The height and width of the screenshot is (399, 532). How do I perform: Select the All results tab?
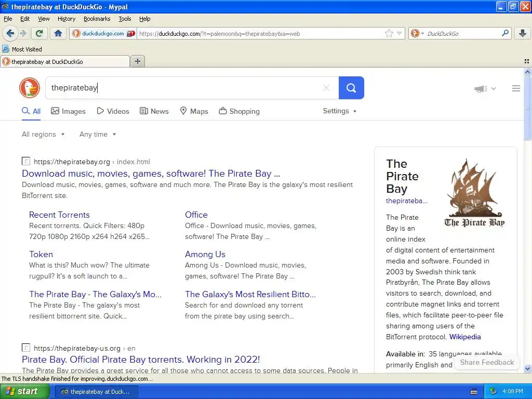pyautogui.click(x=31, y=111)
